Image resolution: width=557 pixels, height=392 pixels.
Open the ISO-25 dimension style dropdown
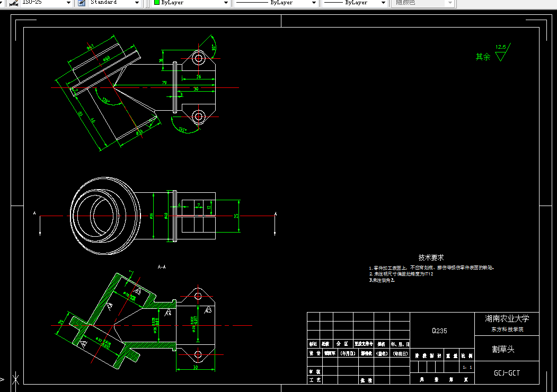[x=68, y=3]
